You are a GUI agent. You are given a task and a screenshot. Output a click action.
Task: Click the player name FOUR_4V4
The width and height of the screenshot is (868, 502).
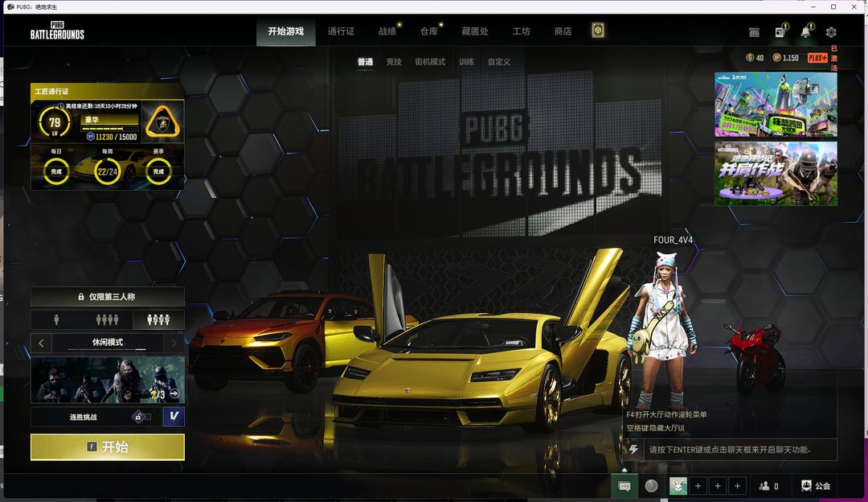tap(673, 240)
